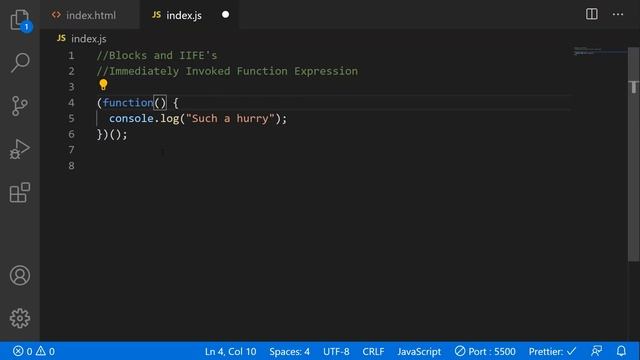The height and width of the screenshot is (360, 640).
Task: Open the Extensions view icon
Action: pos(20,193)
